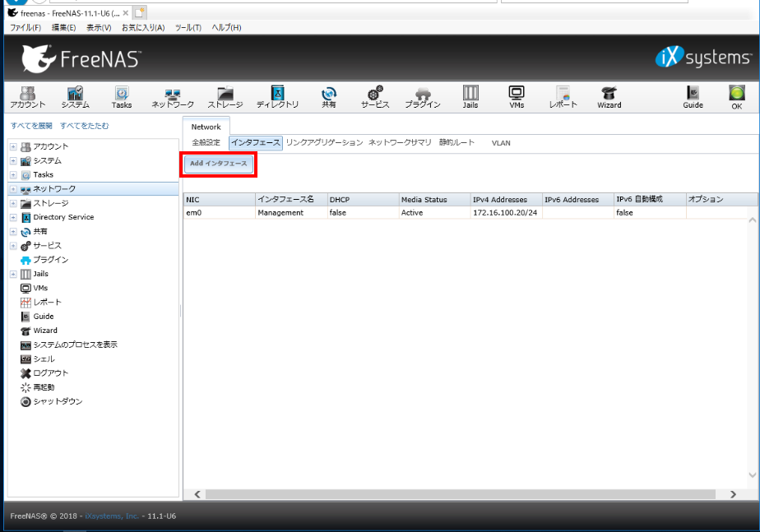Open the ディレクトリ toolbar icon
This screenshot has height=532, width=760.
[278, 97]
